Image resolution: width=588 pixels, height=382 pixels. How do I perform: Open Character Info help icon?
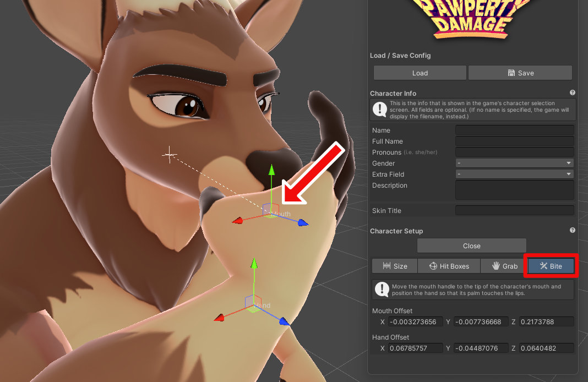(x=572, y=92)
